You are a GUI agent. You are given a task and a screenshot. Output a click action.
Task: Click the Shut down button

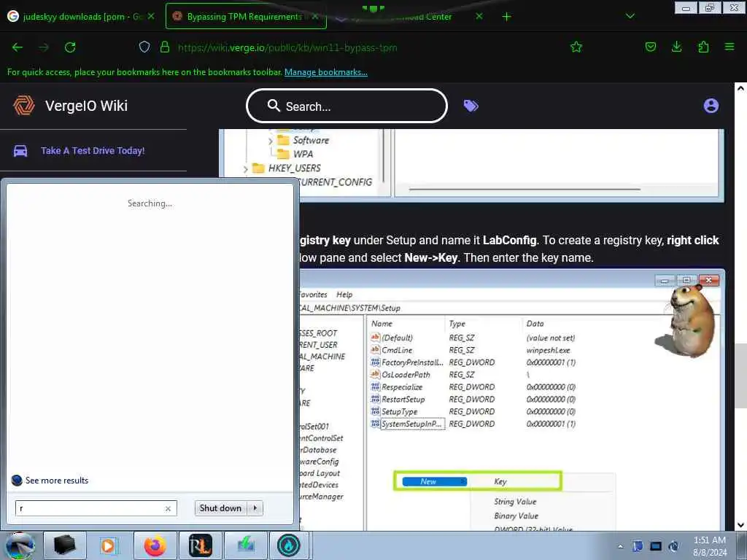tap(220, 508)
